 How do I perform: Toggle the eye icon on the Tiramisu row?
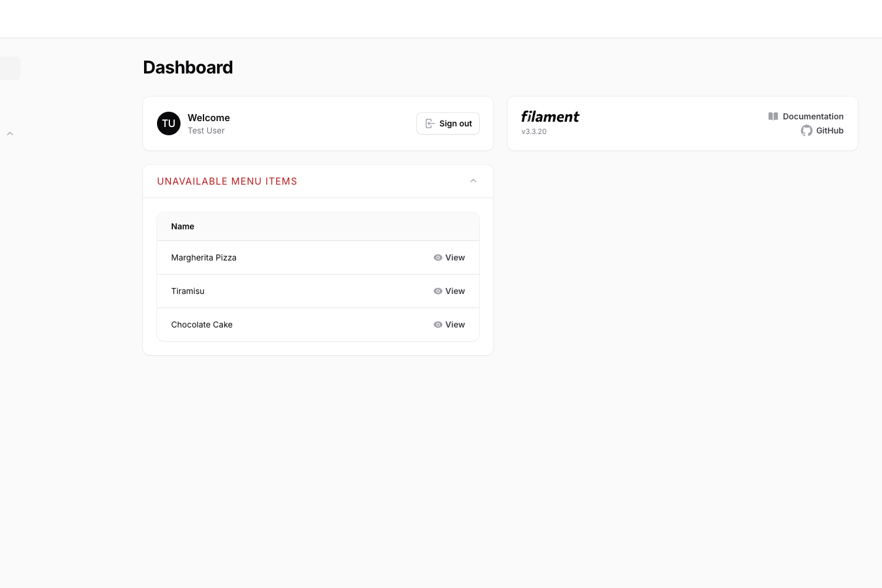click(x=438, y=291)
